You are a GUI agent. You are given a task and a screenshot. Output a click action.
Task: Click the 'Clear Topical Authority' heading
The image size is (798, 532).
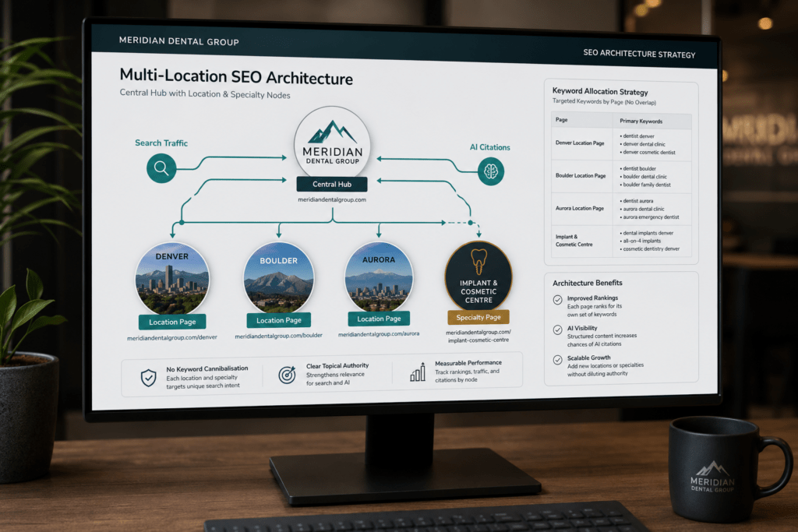tap(337, 365)
